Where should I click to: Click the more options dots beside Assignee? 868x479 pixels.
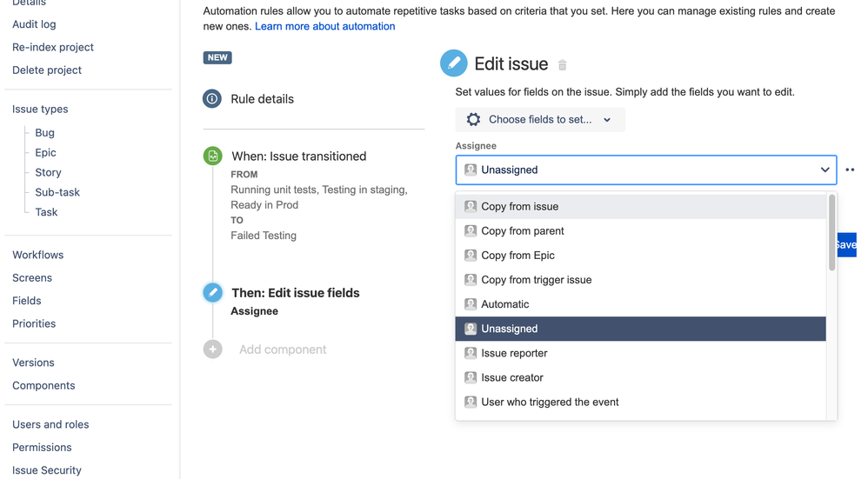tap(850, 170)
